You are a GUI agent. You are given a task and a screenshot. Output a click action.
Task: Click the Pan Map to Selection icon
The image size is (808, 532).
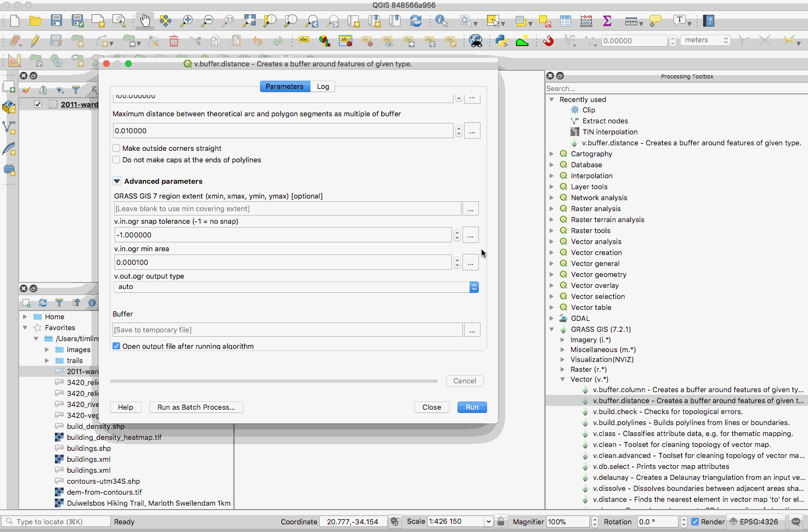[x=166, y=21]
